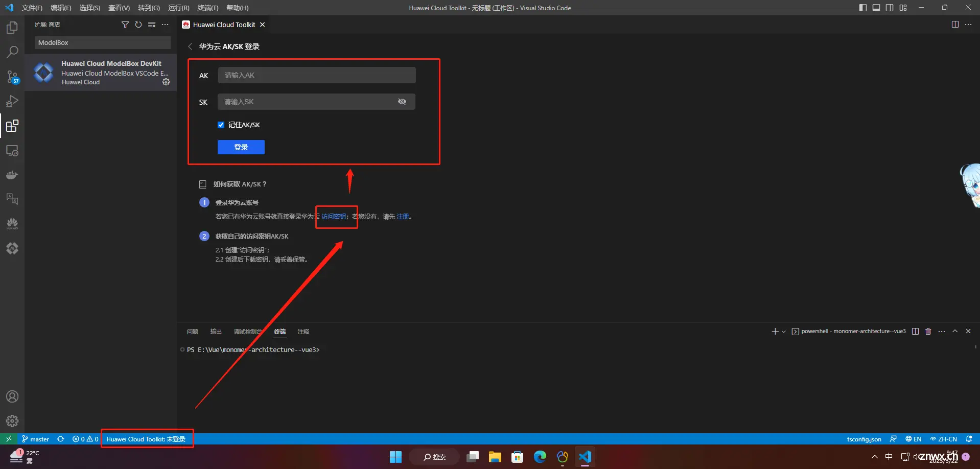Open remote window indicator in status bar
The width and height of the screenshot is (980, 469).
[x=9, y=439]
